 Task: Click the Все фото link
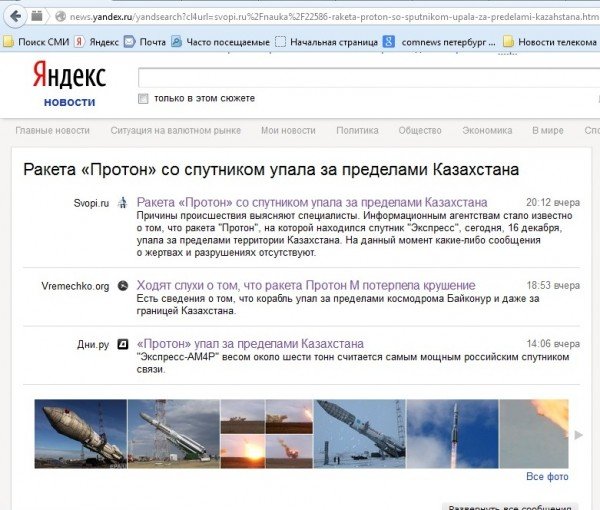coord(547,476)
